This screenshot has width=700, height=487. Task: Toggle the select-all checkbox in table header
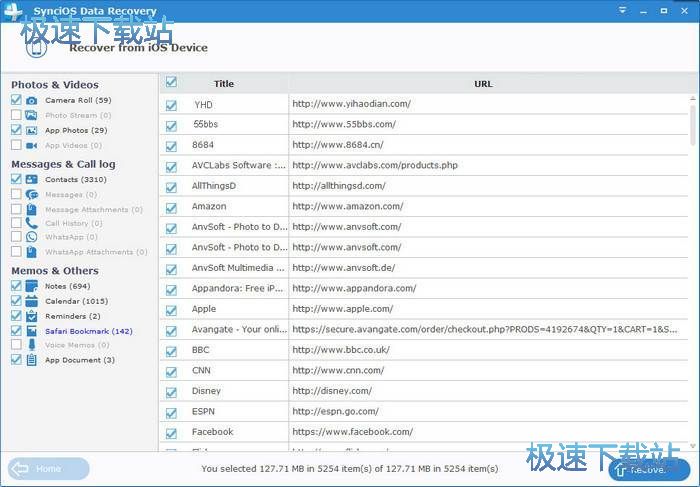[171, 82]
